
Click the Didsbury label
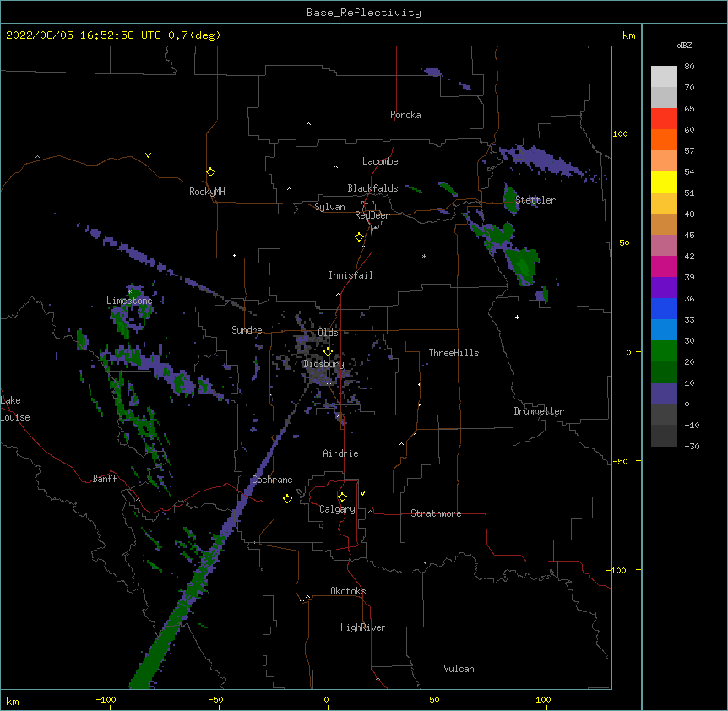pos(323,364)
